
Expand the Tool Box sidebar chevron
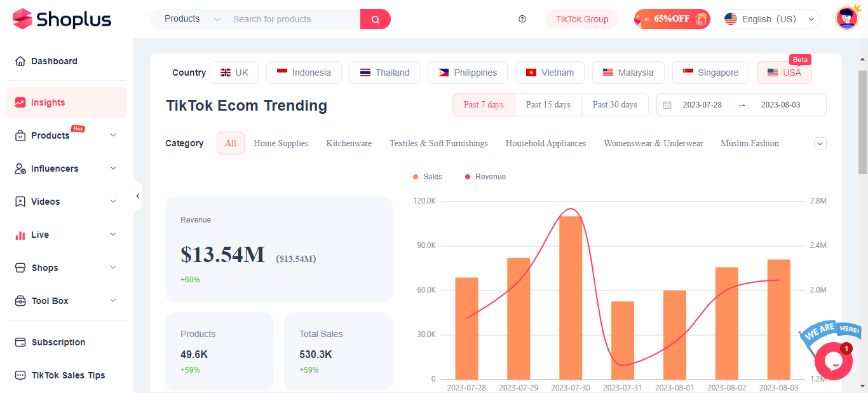[113, 301]
